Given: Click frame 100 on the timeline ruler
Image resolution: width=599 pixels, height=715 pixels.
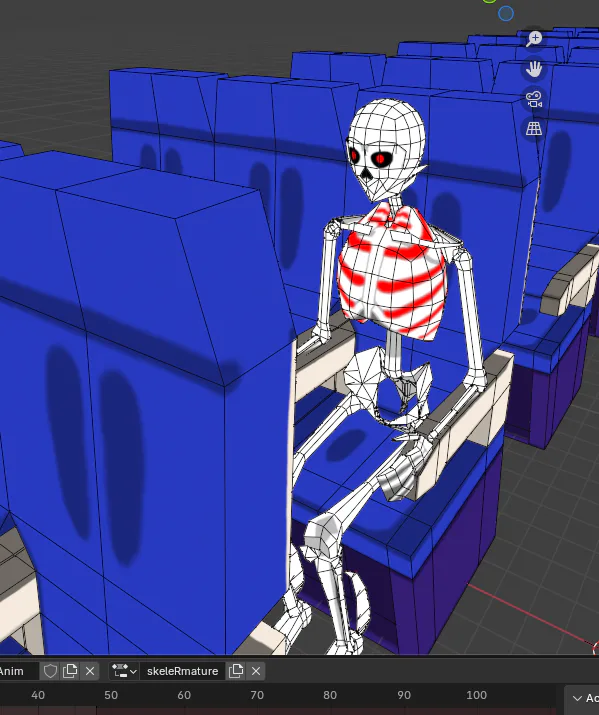Looking at the screenshot, I should click(476, 695).
